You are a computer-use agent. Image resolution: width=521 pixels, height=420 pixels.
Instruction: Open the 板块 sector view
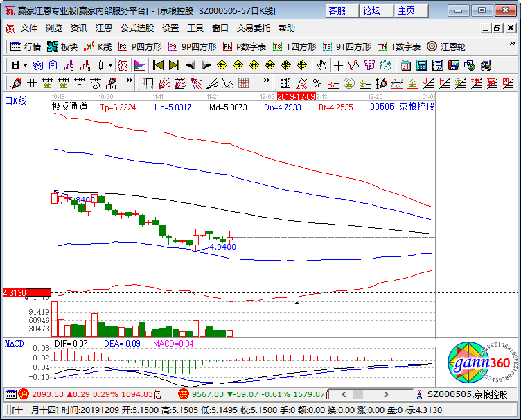(62, 46)
